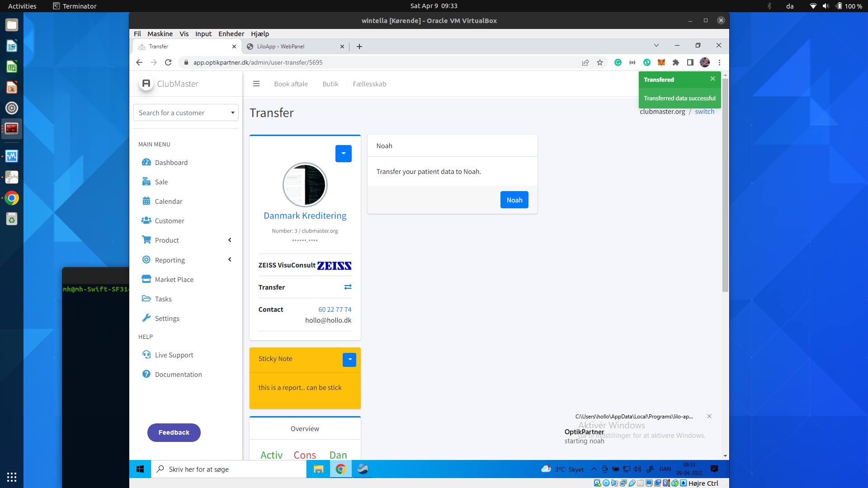Screen dimensions: 868x488
Task: Click the Settings wrench icon
Action: [x=146, y=318]
